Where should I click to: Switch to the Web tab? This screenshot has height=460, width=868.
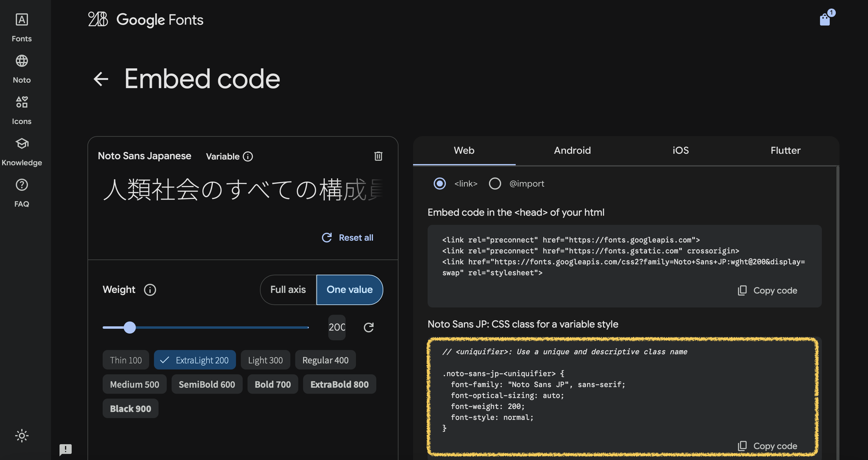[464, 151]
